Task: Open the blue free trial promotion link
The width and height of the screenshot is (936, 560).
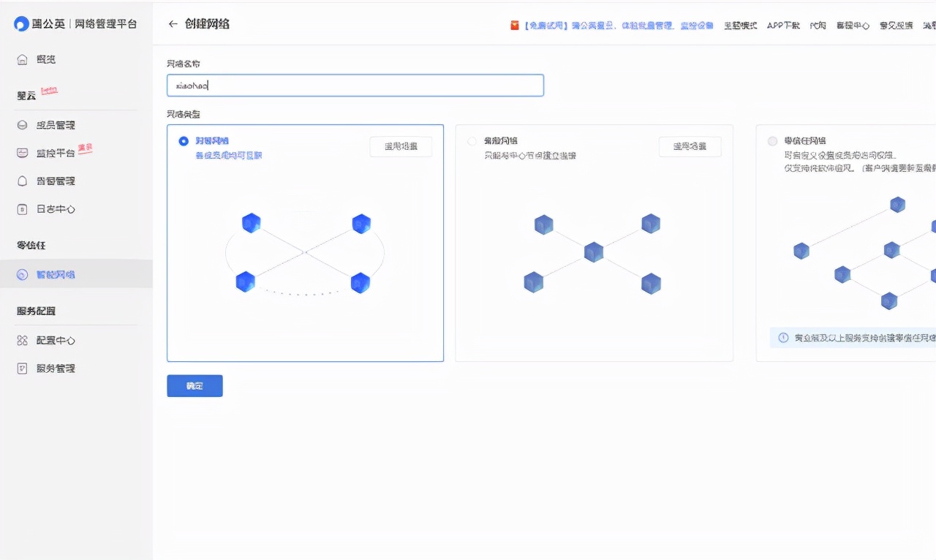Action: pos(619,25)
